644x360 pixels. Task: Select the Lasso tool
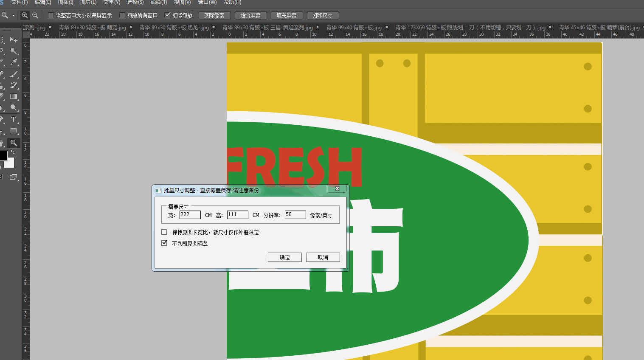pyautogui.click(x=3, y=51)
